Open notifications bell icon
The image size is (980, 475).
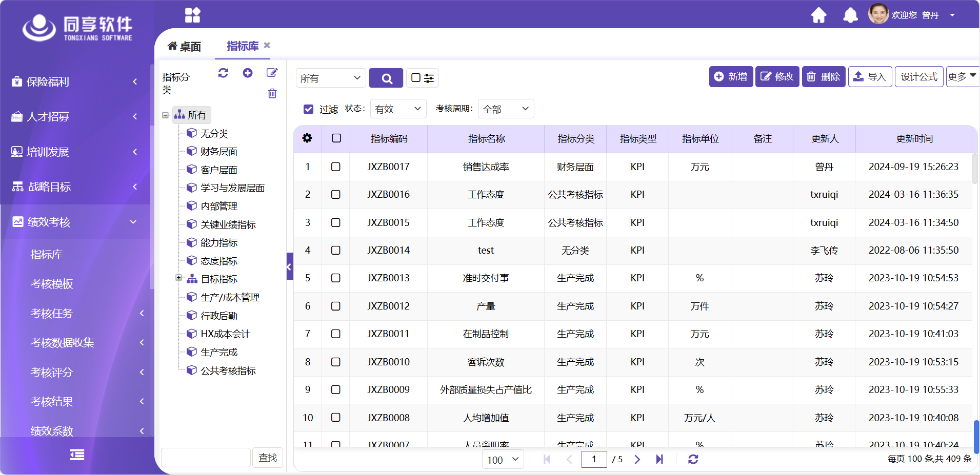(850, 15)
